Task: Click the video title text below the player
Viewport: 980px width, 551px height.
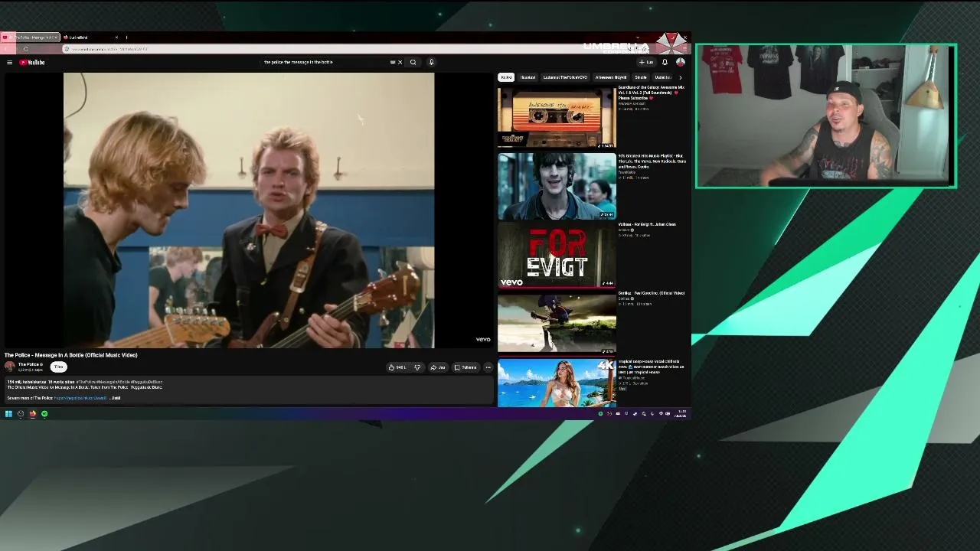Action: tap(71, 355)
